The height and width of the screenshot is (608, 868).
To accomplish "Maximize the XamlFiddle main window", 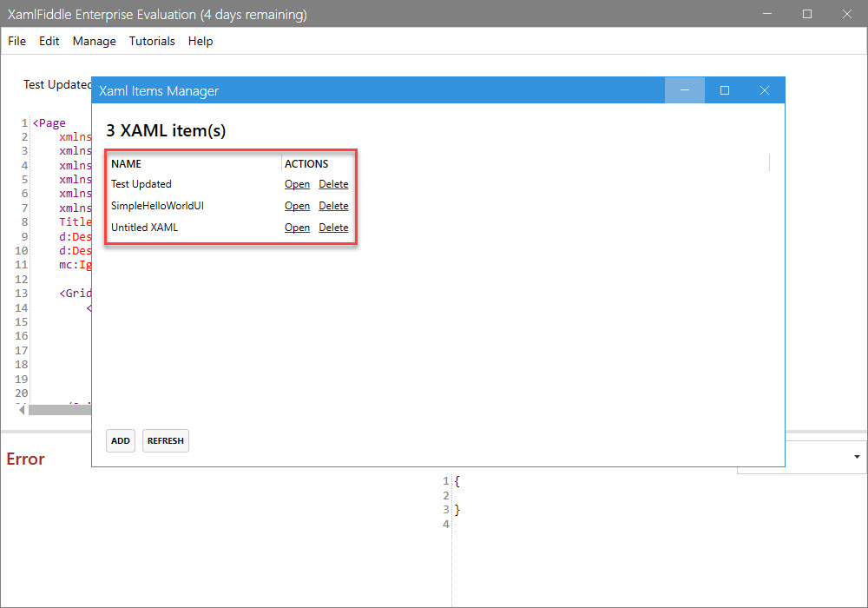I will [807, 14].
